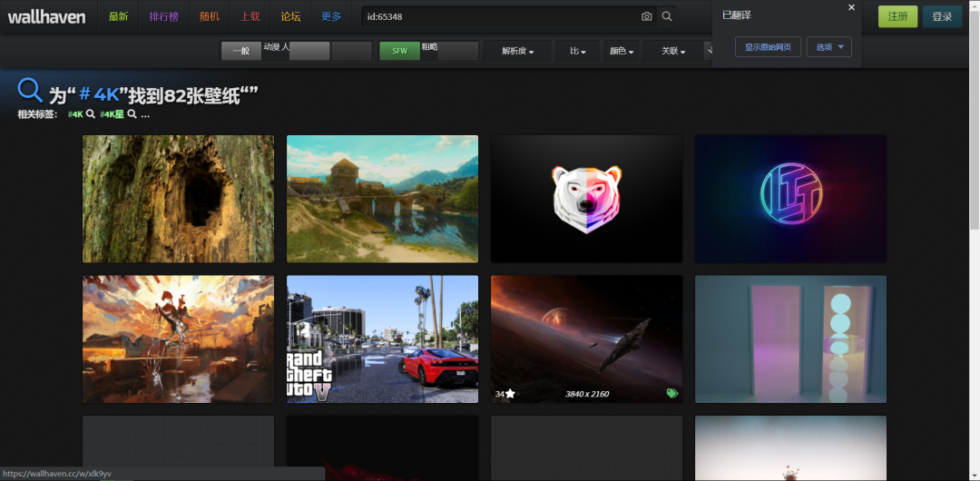Click the large blue search icon by the heading

(x=29, y=91)
